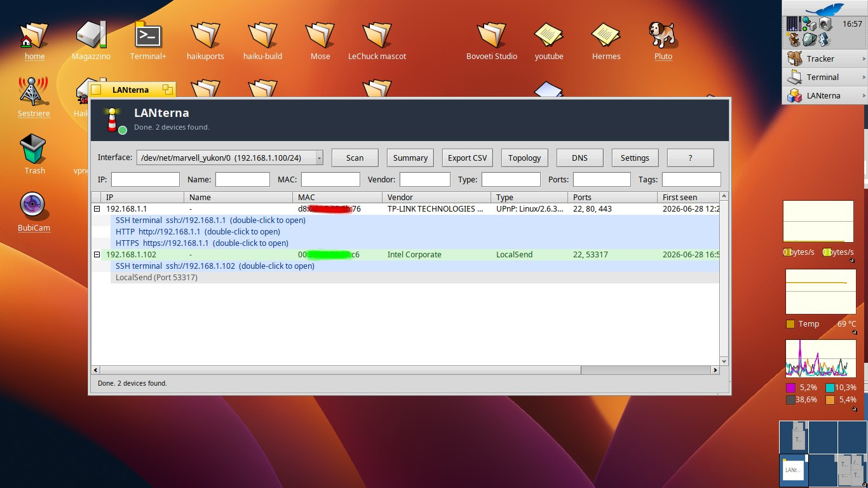Click the Export CSV button
The width and height of the screenshot is (868, 488).
[467, 158]
